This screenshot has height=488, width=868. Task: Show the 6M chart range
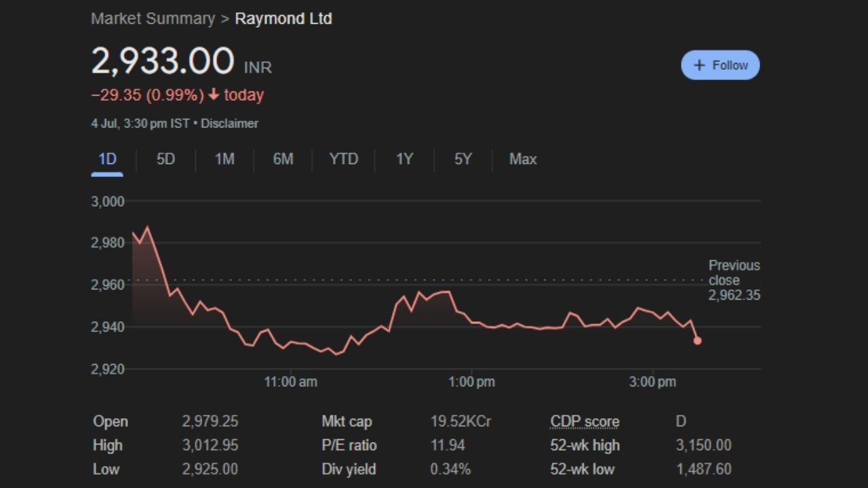(283, 159)
